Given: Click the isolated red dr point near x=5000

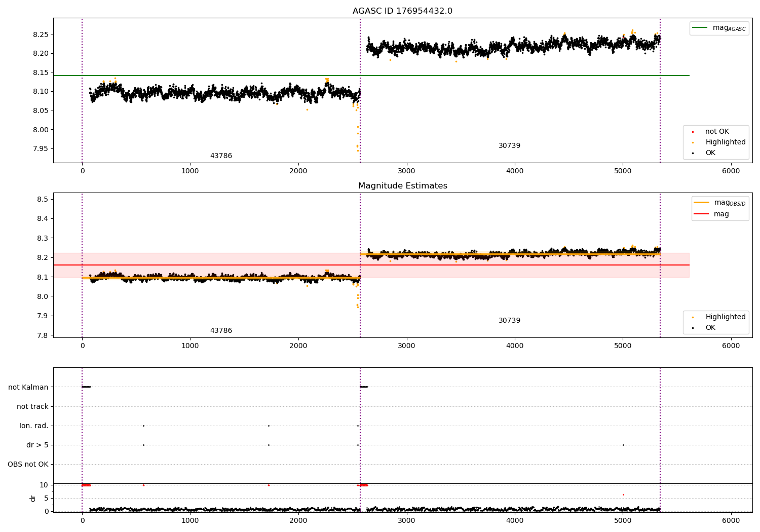Looking at the screenshot, I should click(623, 495).
